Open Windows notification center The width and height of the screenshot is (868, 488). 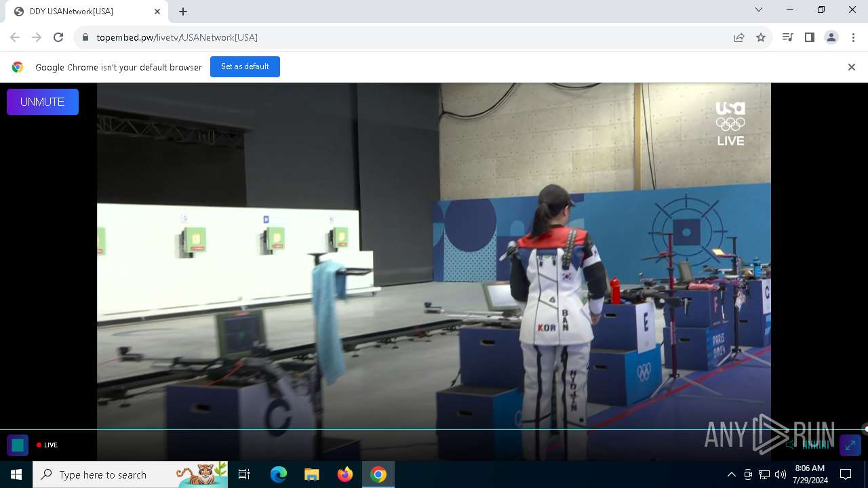click(846, 474)
